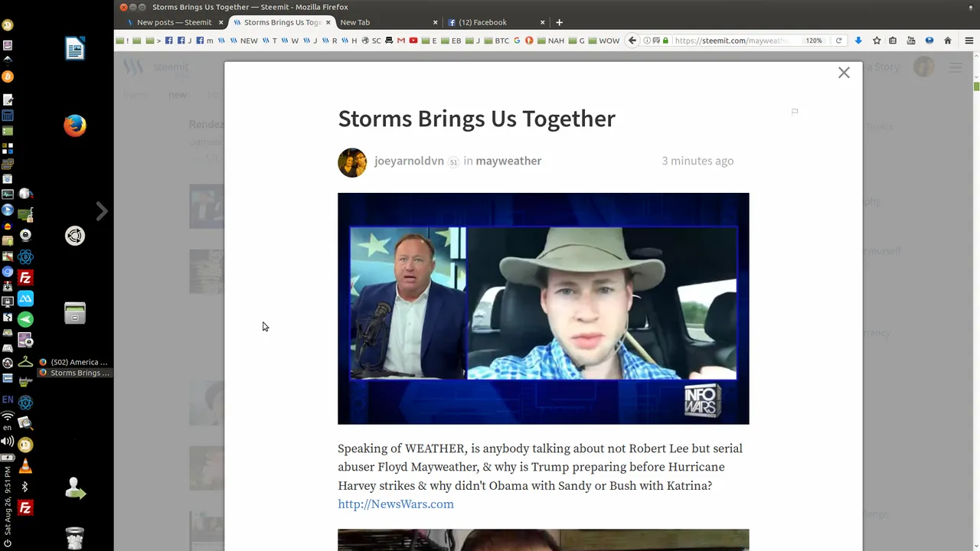Launch VLC media player cone icon
This screenshot has width=980, height=551.
(25, 465)
